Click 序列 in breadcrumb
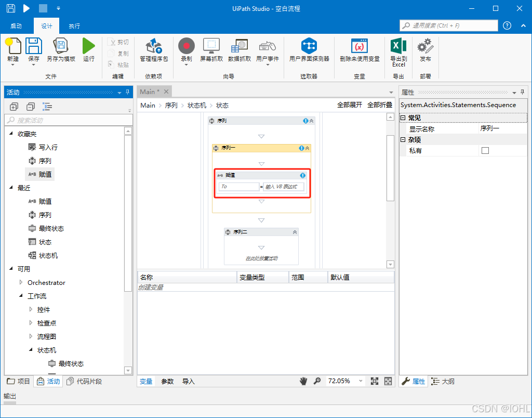 point(171,106)
